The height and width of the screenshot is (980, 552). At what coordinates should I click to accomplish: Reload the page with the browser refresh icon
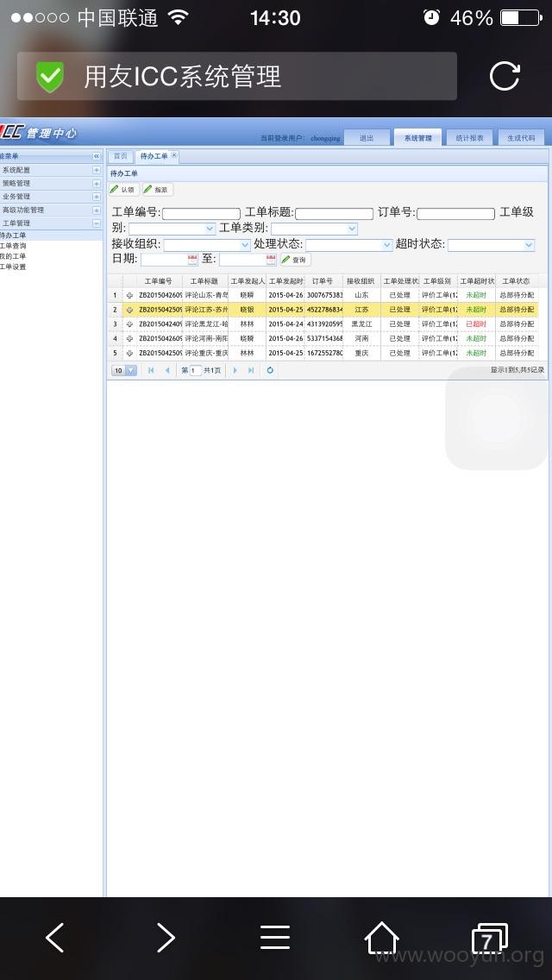(x=505, y=76)
